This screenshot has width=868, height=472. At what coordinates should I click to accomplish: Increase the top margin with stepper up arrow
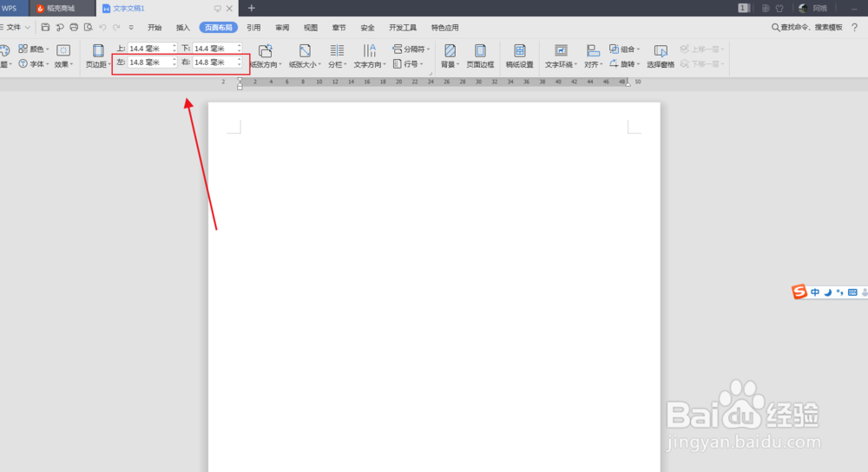(x=174, y=47)
